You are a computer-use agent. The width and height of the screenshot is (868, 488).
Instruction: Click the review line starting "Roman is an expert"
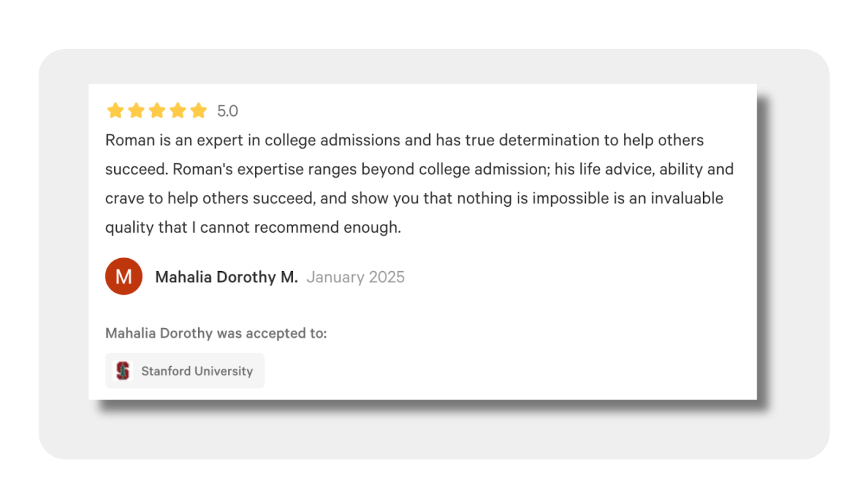[404, 140]
